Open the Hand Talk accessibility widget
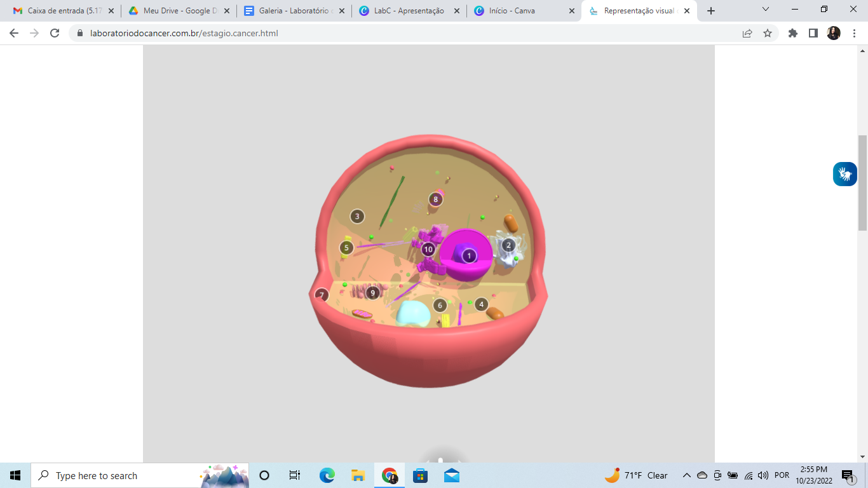868x488 pixels. pos(845,173)
